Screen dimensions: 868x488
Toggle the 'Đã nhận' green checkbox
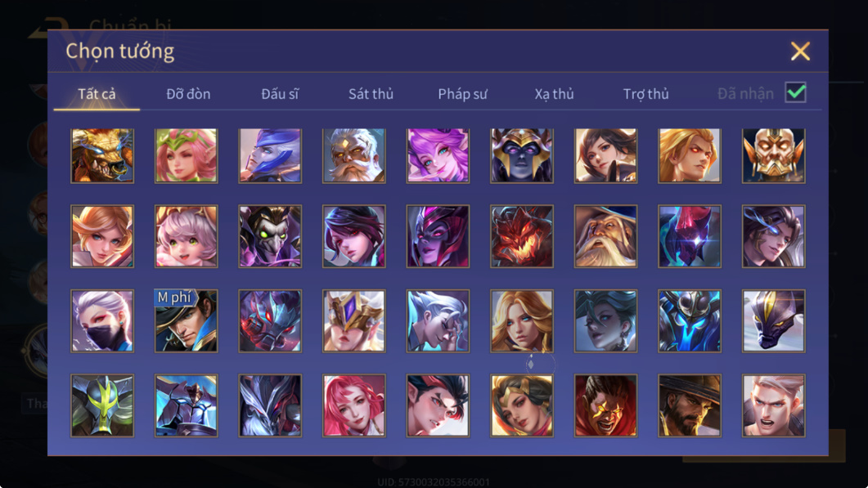tap(795, 92)
